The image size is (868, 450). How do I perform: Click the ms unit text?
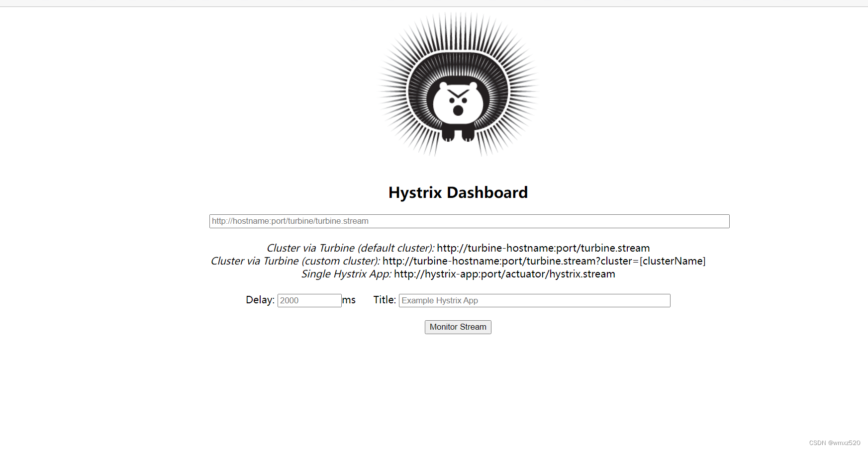click(349, 300)
